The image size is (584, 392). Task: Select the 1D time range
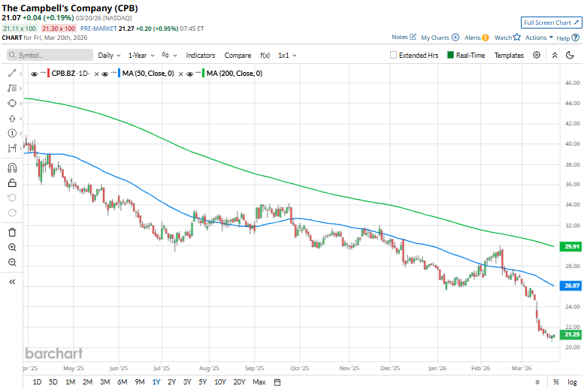coord(37,382)
